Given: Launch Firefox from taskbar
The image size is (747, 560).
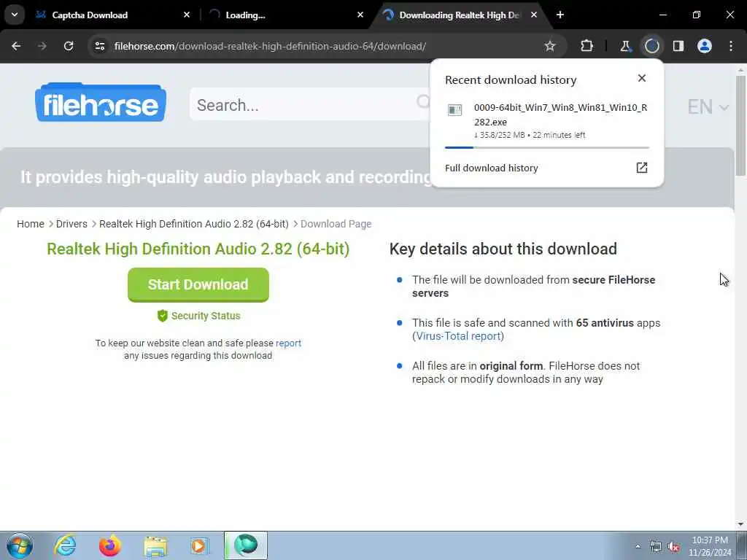Looking at the screenshot, I should pyautogui.click(x=110, y=545).
